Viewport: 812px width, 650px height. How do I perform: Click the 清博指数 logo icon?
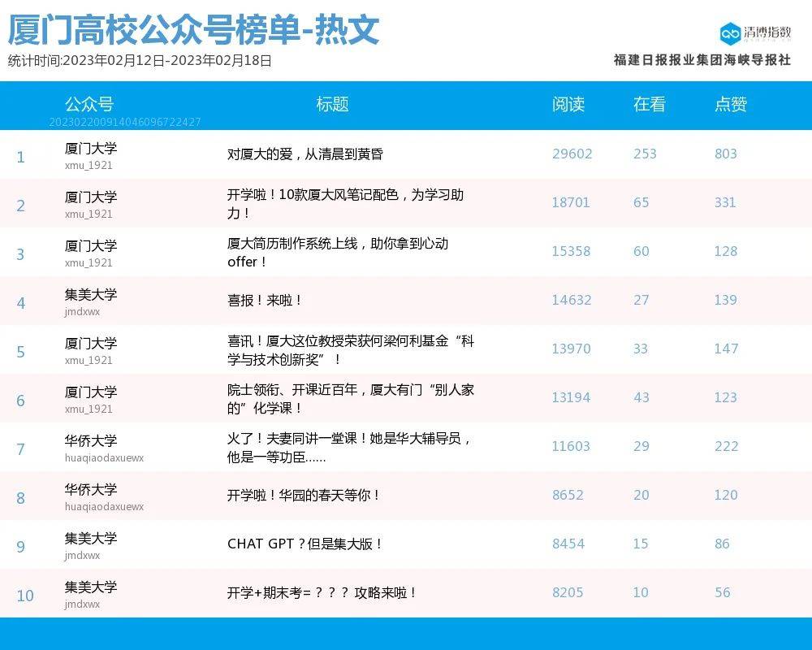pos(730,32)
